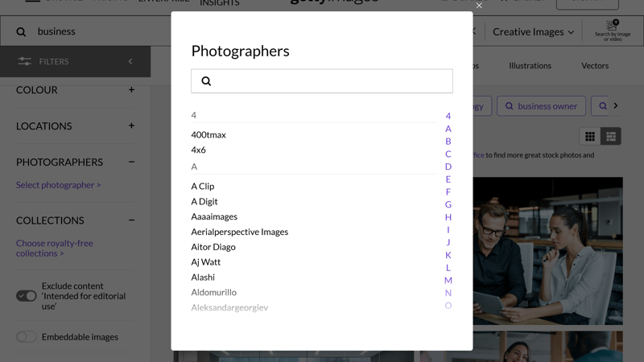Jump to letter G in alphabet index

point(448,204)
